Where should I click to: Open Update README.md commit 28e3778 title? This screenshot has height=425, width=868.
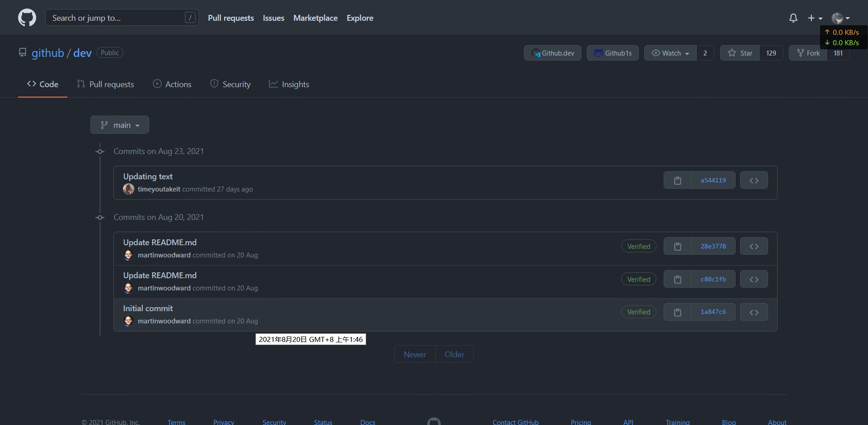[160, 243]
